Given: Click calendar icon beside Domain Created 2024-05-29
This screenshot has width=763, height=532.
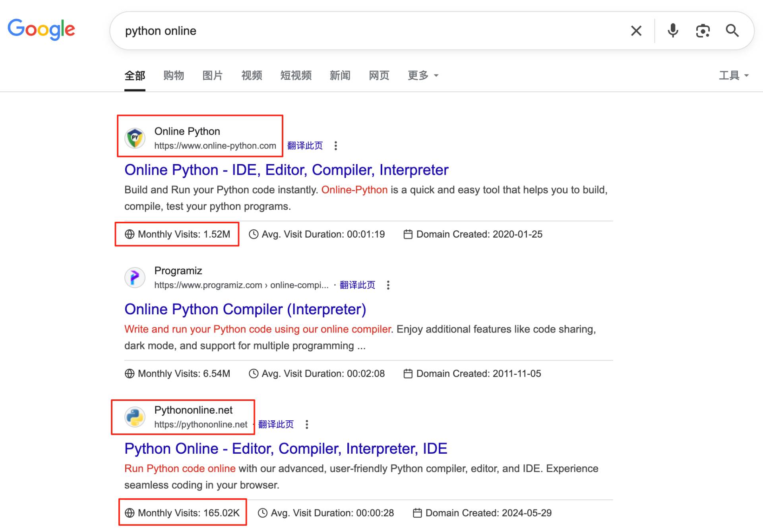Looking at the screenshot, I should tap(417, 513).
